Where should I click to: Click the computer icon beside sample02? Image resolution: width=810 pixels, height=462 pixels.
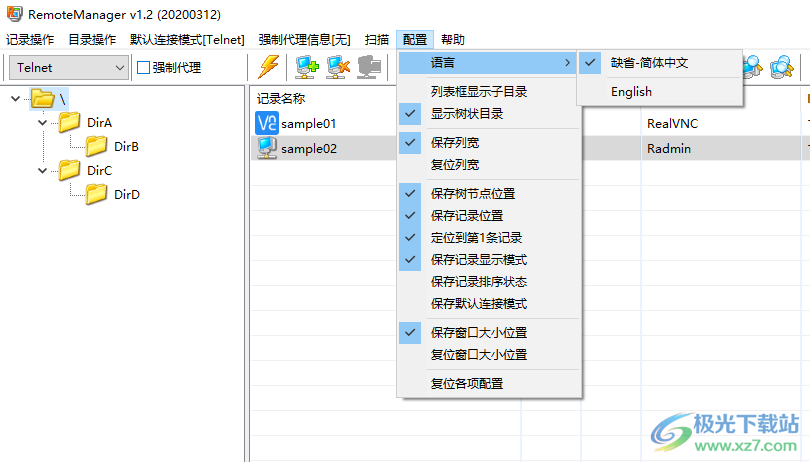coord(267,148)
